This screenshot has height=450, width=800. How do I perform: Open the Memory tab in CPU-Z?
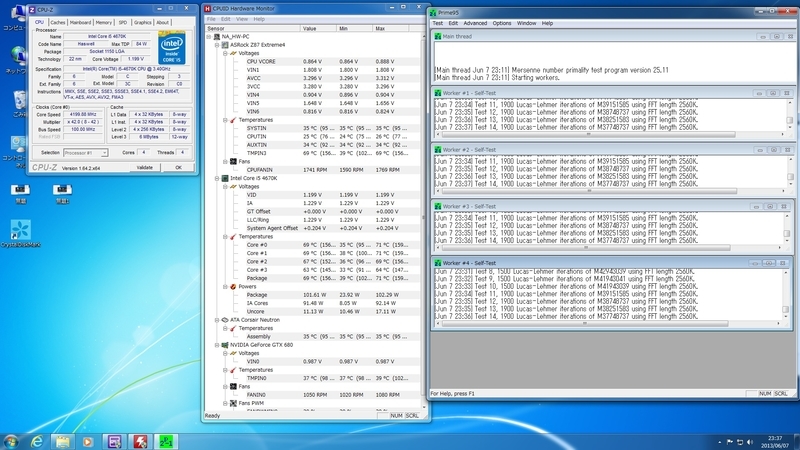(x=104, y=22)
